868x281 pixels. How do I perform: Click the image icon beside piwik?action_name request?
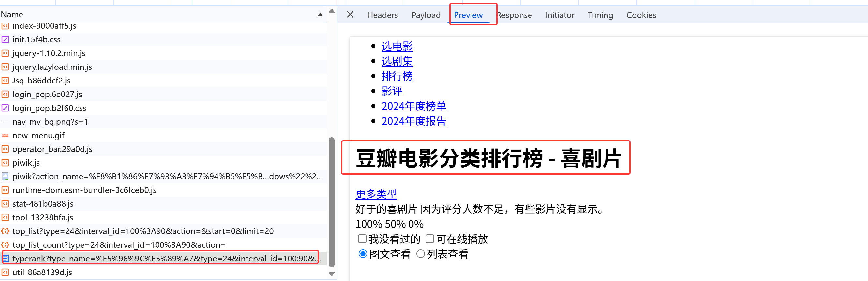coord(5,176)
